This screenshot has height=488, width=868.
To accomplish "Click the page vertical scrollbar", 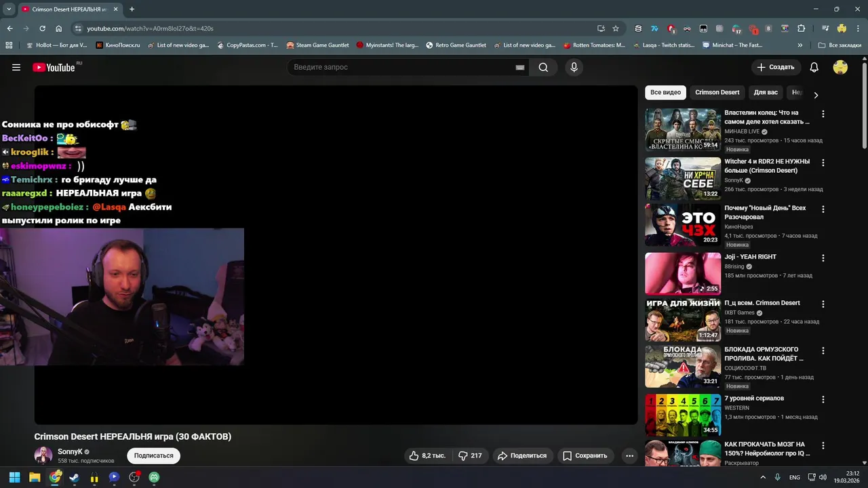I will coord(865,105).
